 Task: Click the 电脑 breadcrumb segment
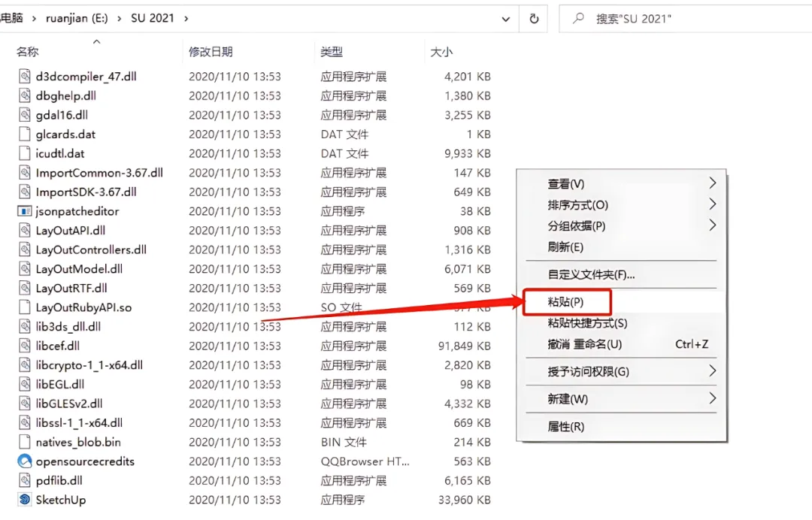click(11, 18)
